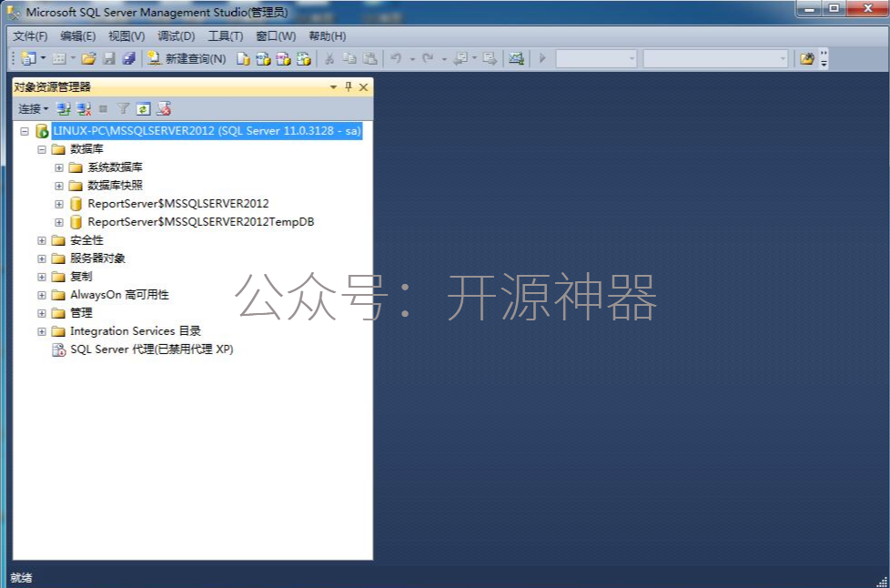Open the first empty toolbar combo box

coord(596,58)
